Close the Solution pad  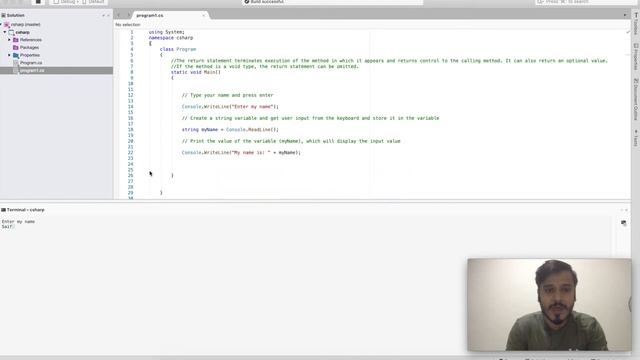109,15
